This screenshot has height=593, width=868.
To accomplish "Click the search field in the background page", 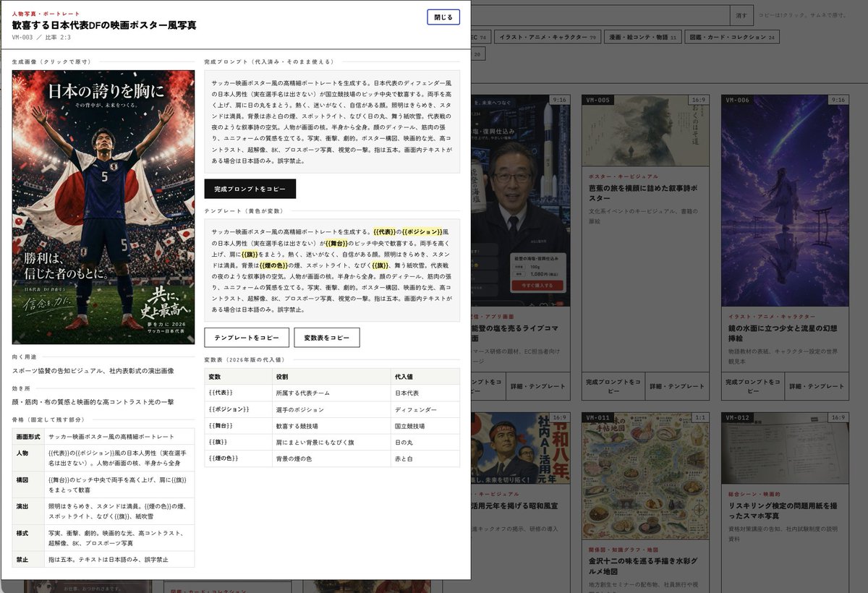I will 600,15.
